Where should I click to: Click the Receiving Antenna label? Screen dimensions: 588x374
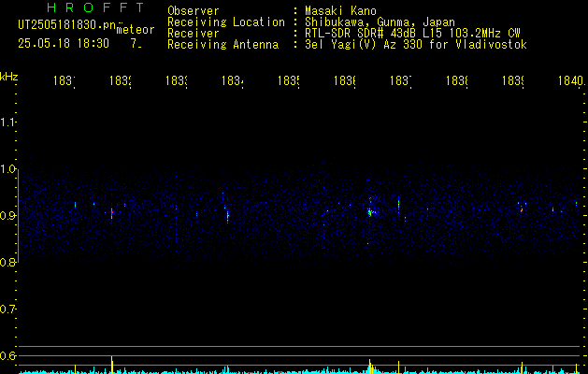tap(223, 45)
